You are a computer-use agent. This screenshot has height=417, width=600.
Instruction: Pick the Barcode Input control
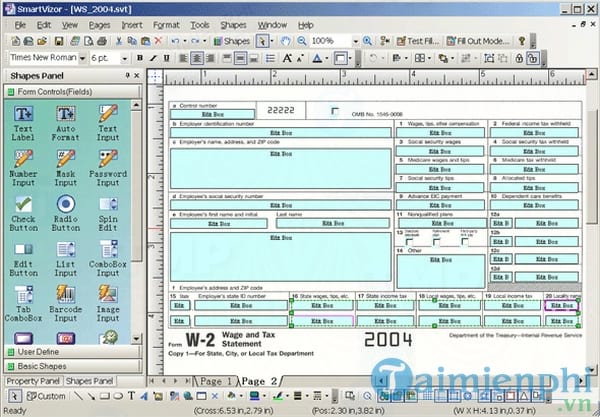point(65,304)
